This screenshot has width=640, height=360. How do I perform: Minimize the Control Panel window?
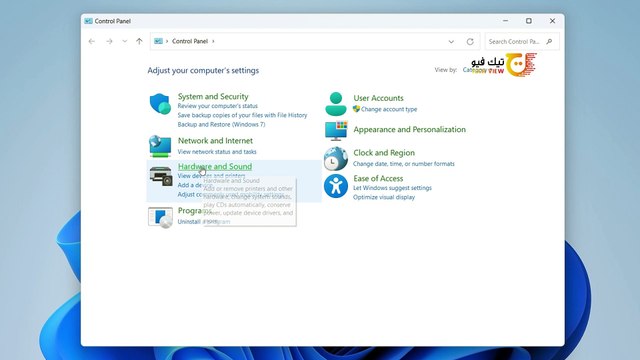click(x=505, y=21)
